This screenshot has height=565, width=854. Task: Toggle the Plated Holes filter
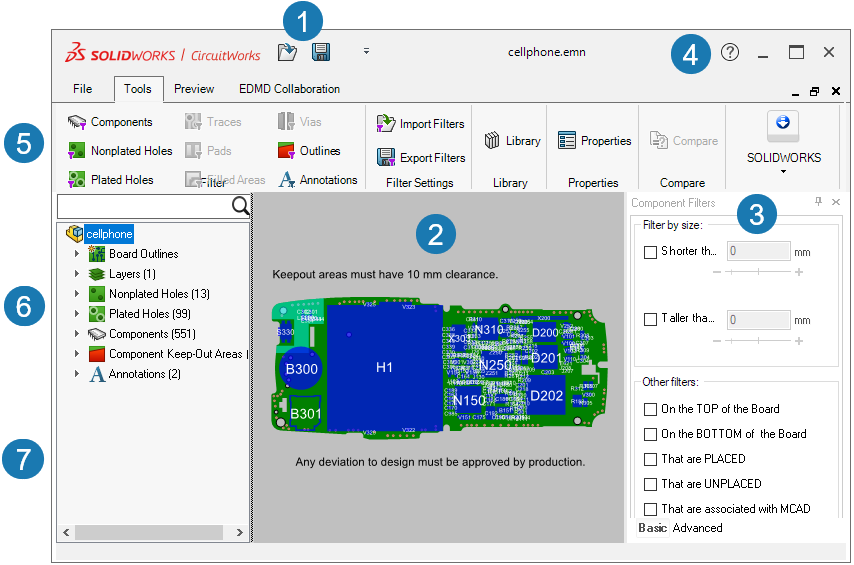110,180
